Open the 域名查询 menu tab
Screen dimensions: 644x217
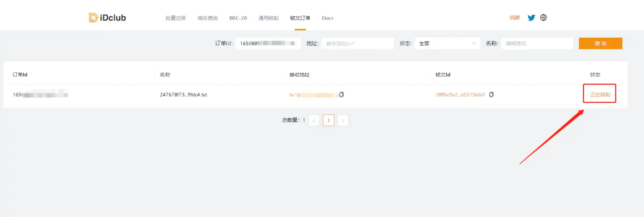tap(207, 18)
